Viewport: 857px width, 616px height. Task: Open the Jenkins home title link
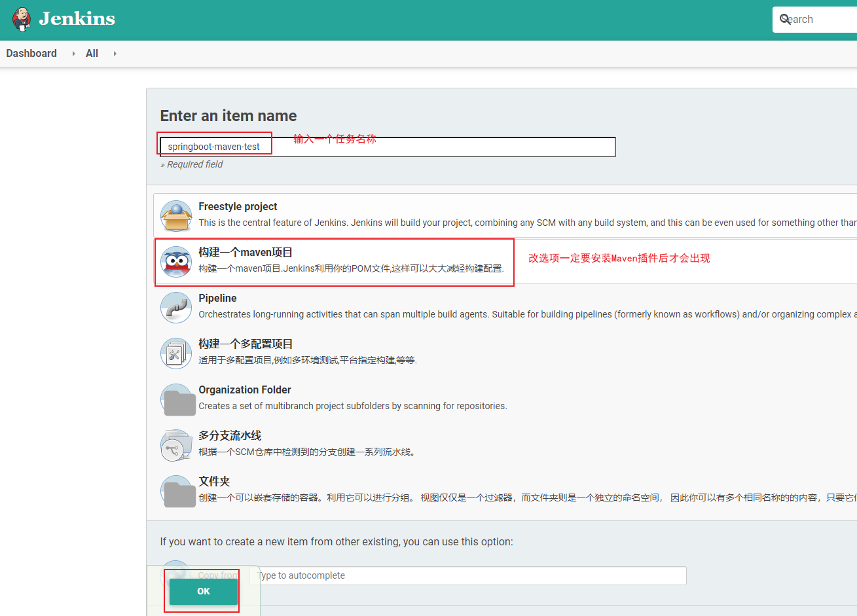pos(77,19)
